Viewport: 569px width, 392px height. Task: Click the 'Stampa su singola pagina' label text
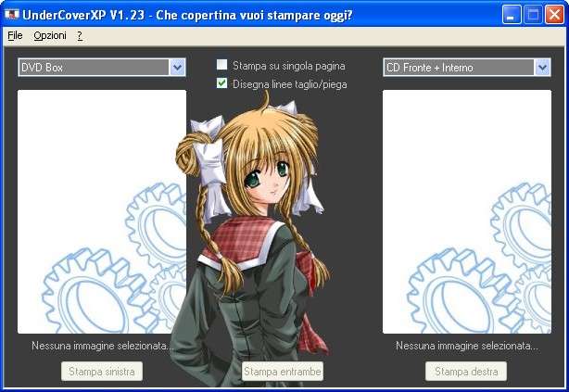point(289,66)
